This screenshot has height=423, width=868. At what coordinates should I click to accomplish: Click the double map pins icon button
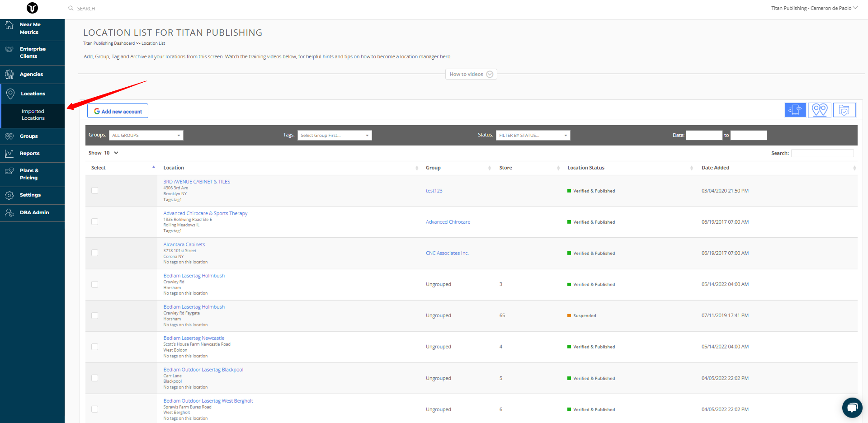coord(820,110)
